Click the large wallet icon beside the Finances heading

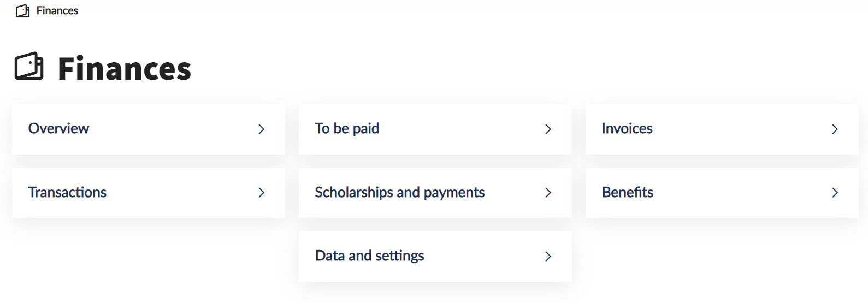[29, 67]
